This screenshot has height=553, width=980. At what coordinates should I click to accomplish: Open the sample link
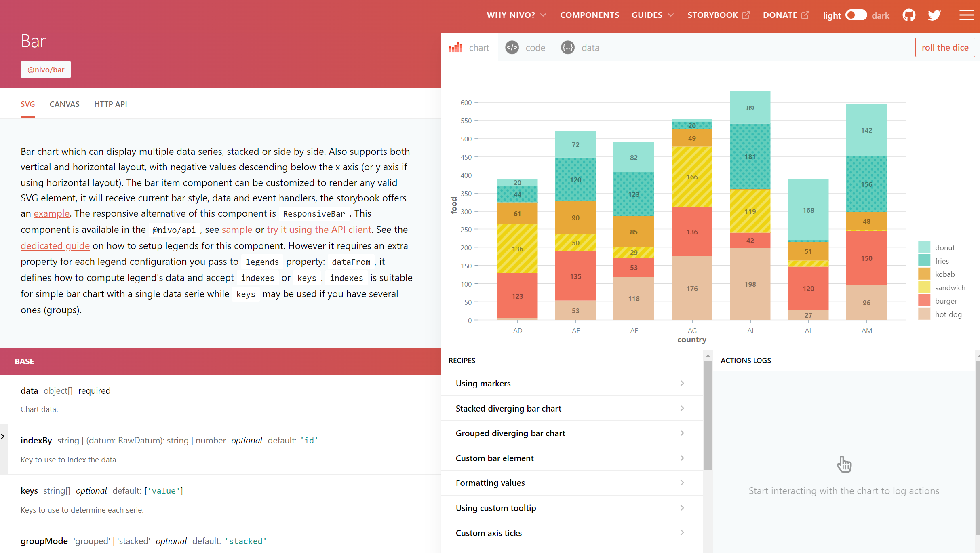click(237, 230)
